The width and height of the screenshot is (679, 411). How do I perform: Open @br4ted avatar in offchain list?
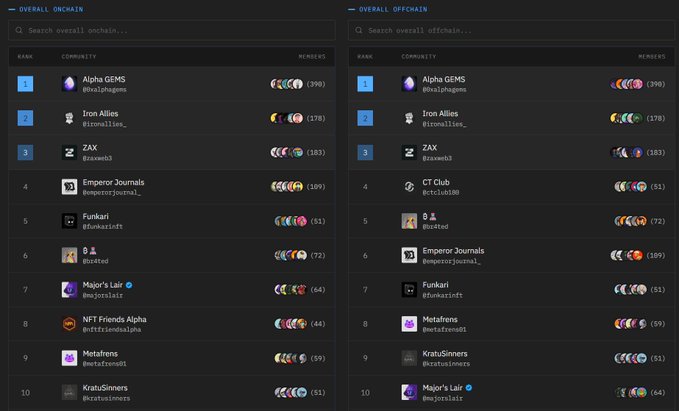(409, 221)
